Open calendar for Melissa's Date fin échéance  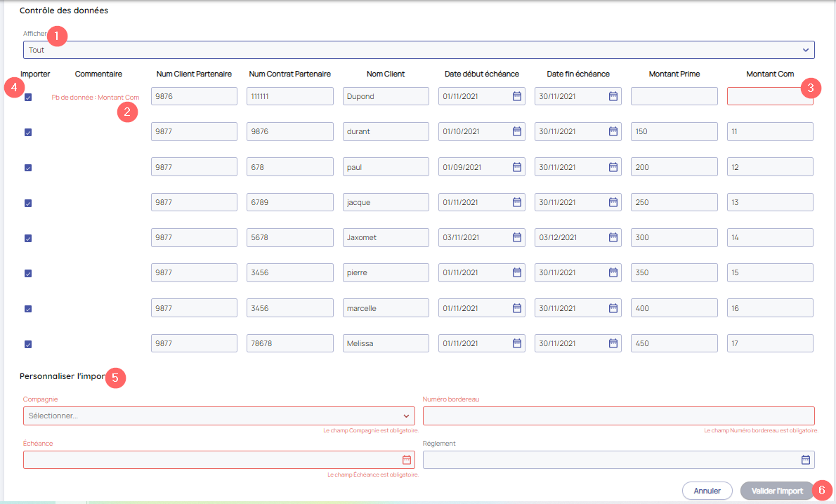tap(613, 343)
